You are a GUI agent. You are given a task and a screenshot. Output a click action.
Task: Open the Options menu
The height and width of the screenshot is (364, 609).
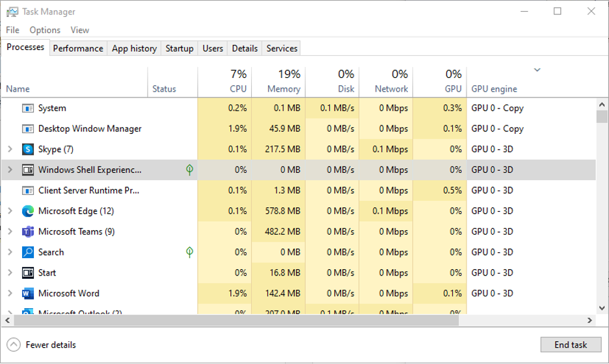[x=45, y=30]
